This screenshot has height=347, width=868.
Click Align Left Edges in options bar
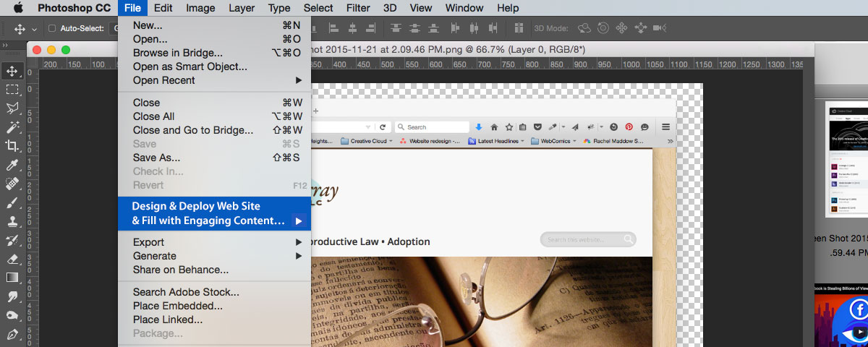[x=333, y=28]
